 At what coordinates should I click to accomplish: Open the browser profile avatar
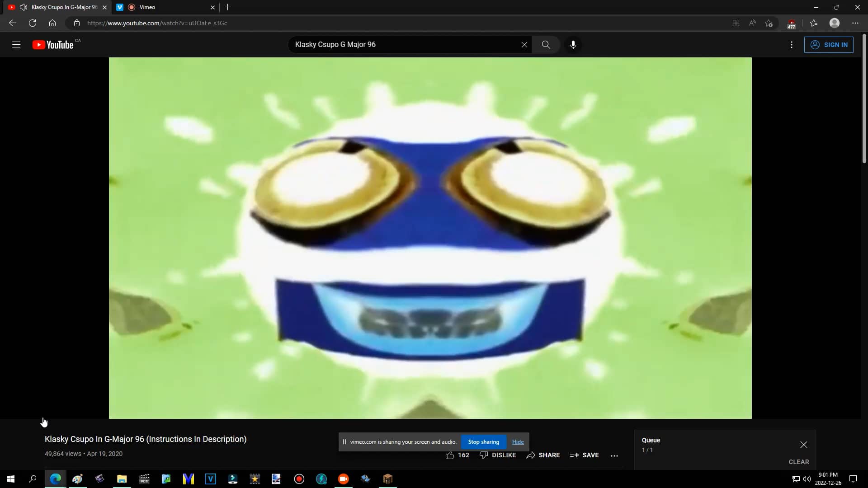pos(834,23)
